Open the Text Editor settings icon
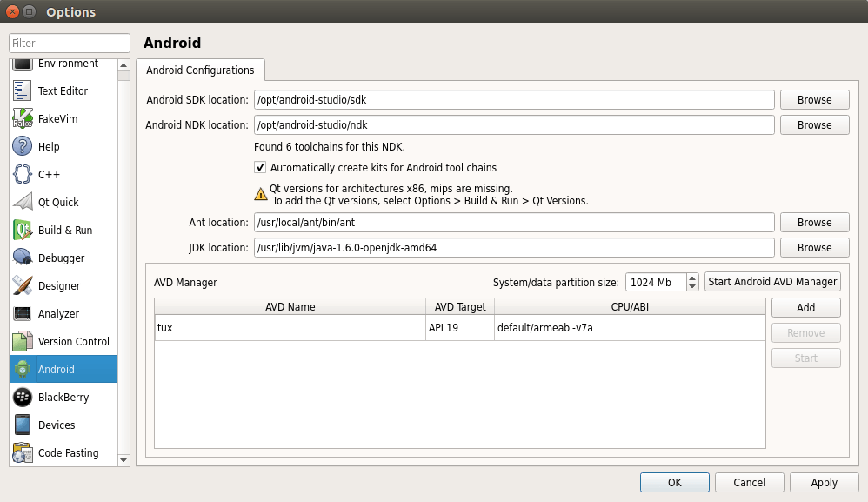Viewport: 868px width, 502px height. tap(23, 90)
